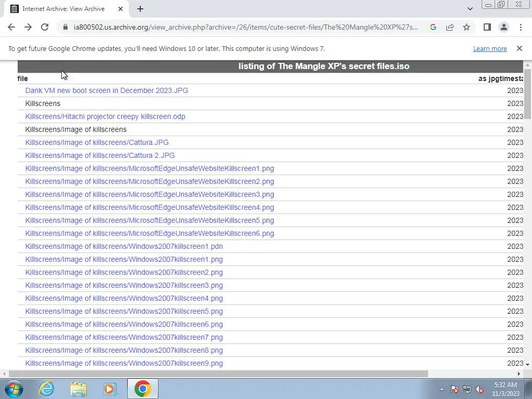Share this page using the share icon

tap(450, 27)
